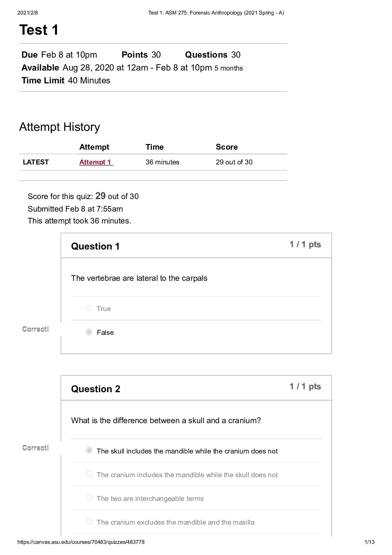This screenshot has height=555, width=392.
Task: Click "29 out of 30" in the attempt row
Action: 234,162
